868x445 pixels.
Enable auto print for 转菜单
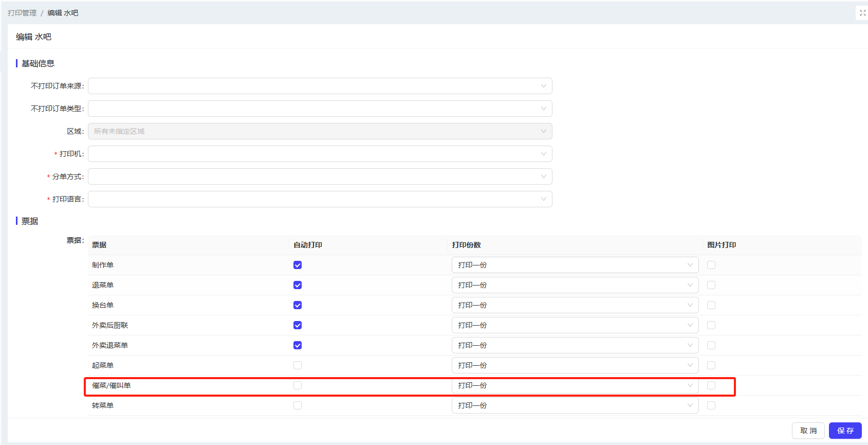coord(298,405)
